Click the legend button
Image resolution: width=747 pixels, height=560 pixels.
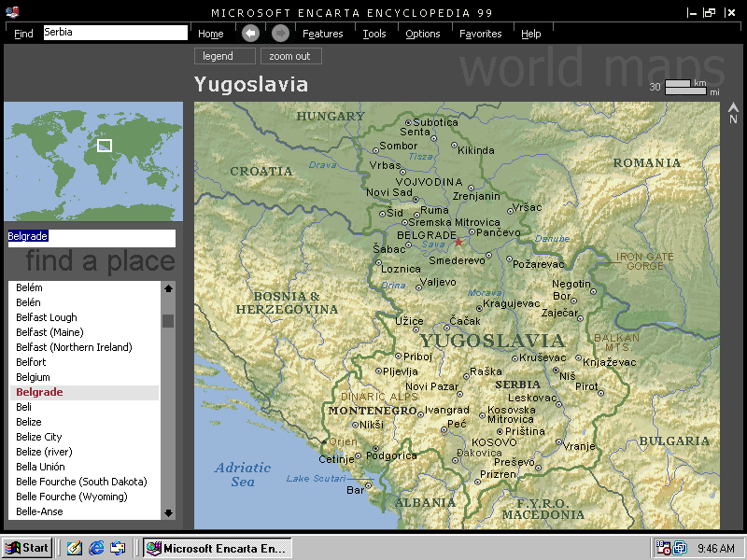(x=225, y=56)
